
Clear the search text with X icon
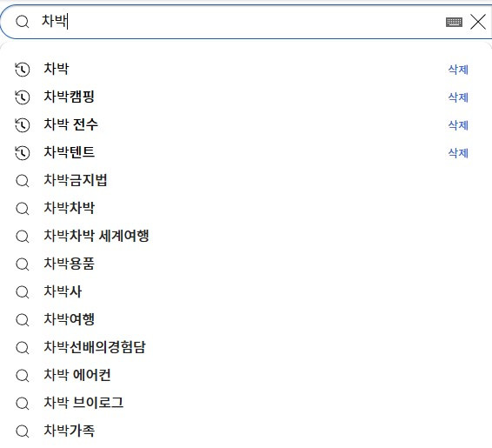click(x=477, y=22)
